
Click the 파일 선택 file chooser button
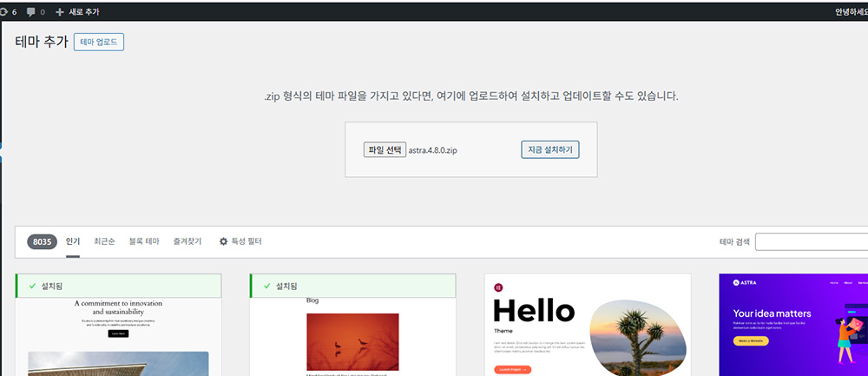click(x=385, y=150)
